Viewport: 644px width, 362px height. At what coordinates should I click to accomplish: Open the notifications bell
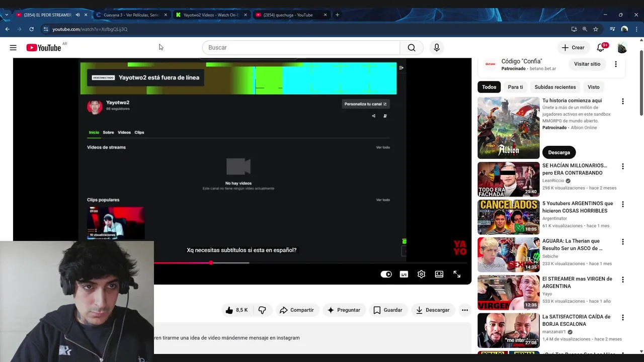click(601, 48)
